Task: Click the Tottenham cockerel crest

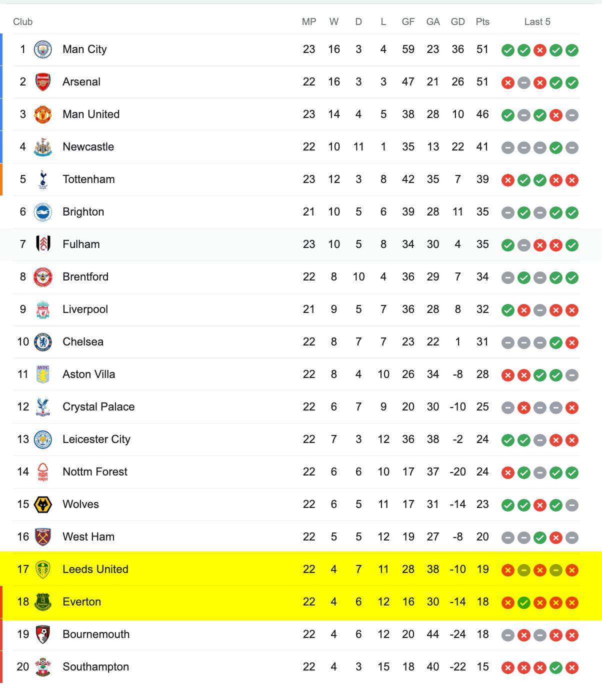Action: click(x=43, y=179)
